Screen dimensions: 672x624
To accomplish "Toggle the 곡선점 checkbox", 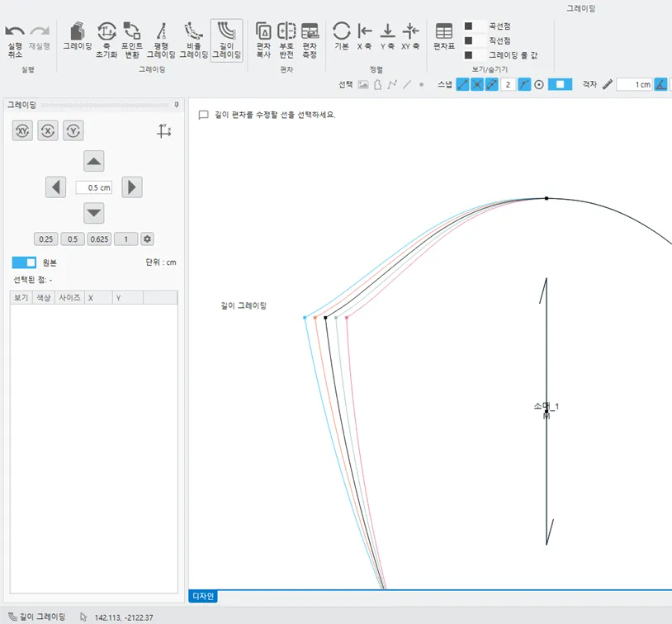I will click(469, 26).
